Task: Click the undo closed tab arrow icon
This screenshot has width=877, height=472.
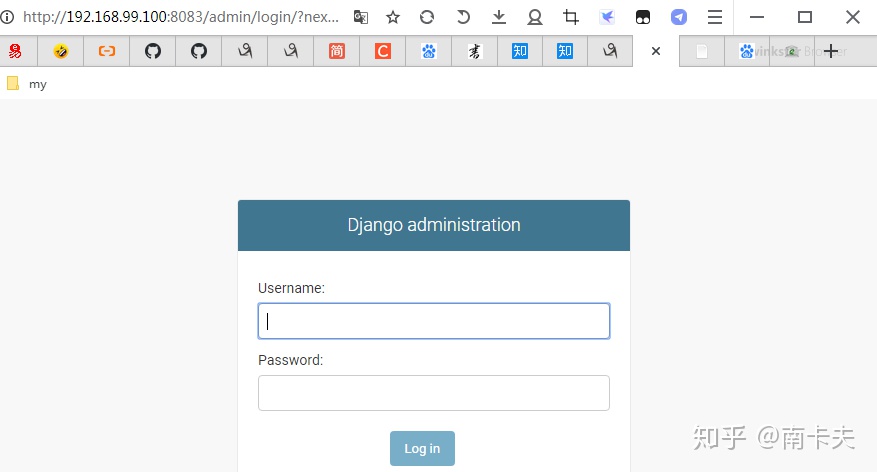Action: pyautogui.click(x=463, y=17)
